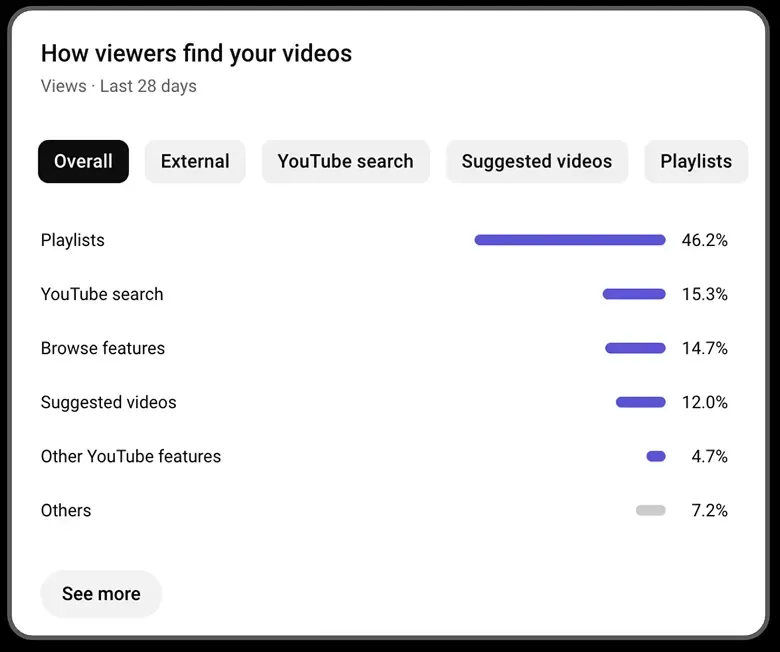Image resolution: width=780 pixels, height=652 pixels.
Task: Switch to the External tab
Action: pos(195,162)
